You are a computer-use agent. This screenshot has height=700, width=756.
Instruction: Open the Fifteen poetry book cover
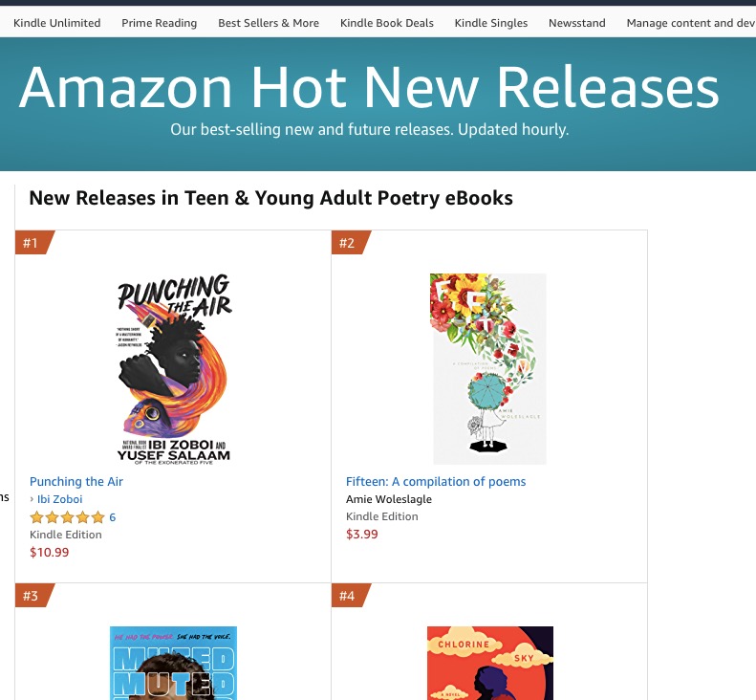(489, 368)
